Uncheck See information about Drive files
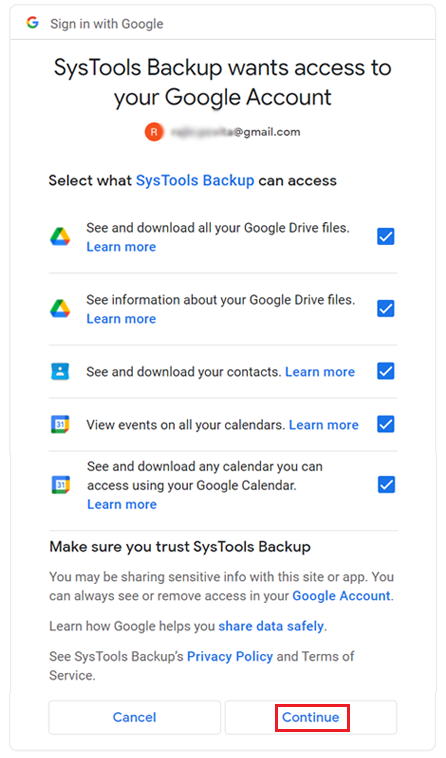Viewport: 446px width, 758px height. [386, 308]
